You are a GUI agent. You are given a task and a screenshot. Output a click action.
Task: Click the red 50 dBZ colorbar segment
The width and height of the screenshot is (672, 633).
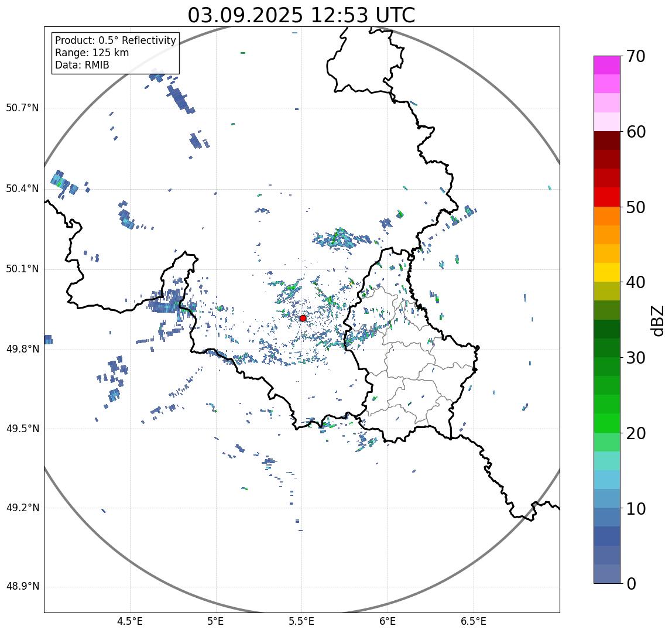coord(607,197)
